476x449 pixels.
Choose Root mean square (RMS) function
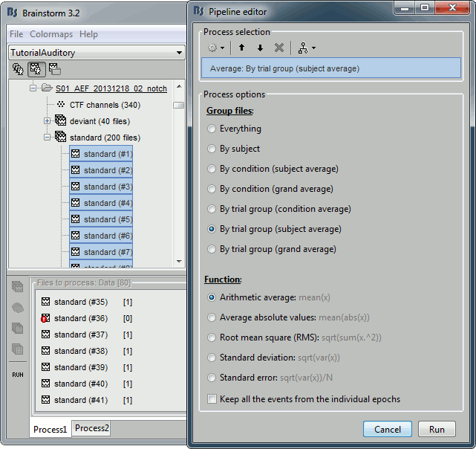tap(212, 337)
